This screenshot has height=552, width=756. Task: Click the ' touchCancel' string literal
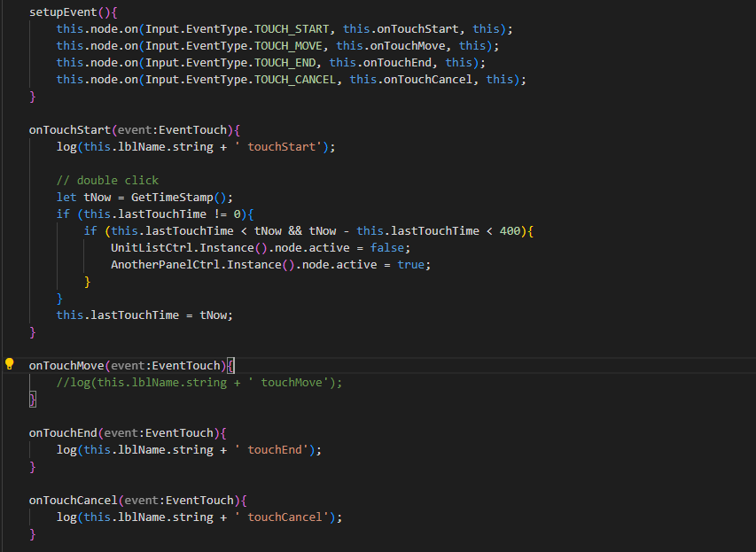click(282, 517)
